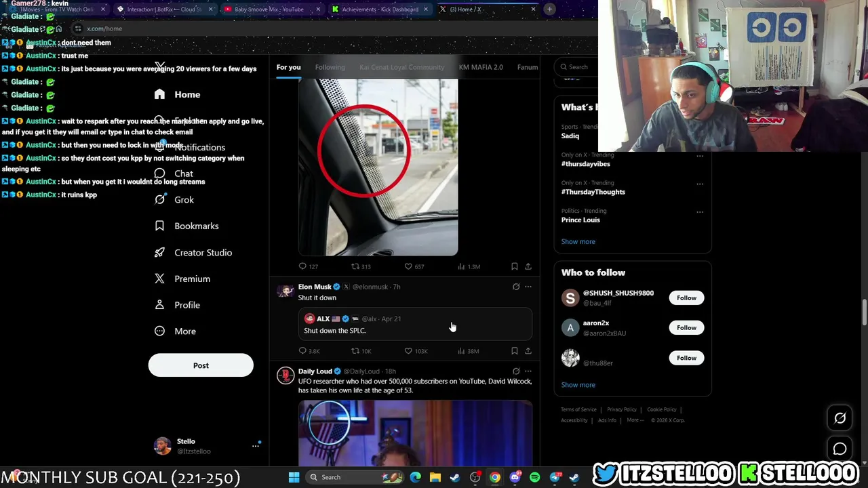This screenshot has height=488, width=868.
Task: Open Premium in the sidebar
Action: (x=182, y=279)
